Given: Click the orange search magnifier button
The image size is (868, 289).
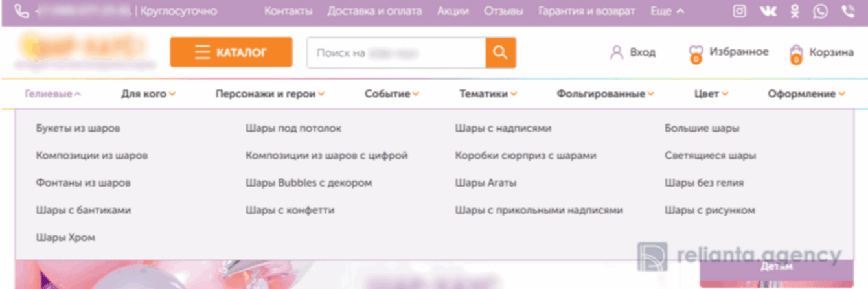Looking at the screenshot, I should click(500, 52).
